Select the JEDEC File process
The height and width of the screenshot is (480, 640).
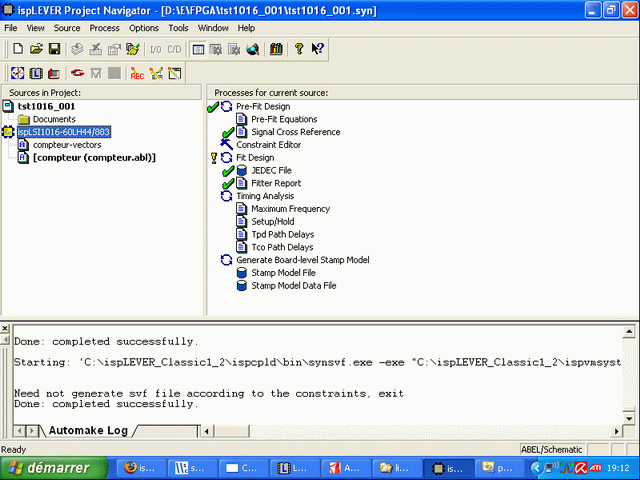(x=273, y=171)
